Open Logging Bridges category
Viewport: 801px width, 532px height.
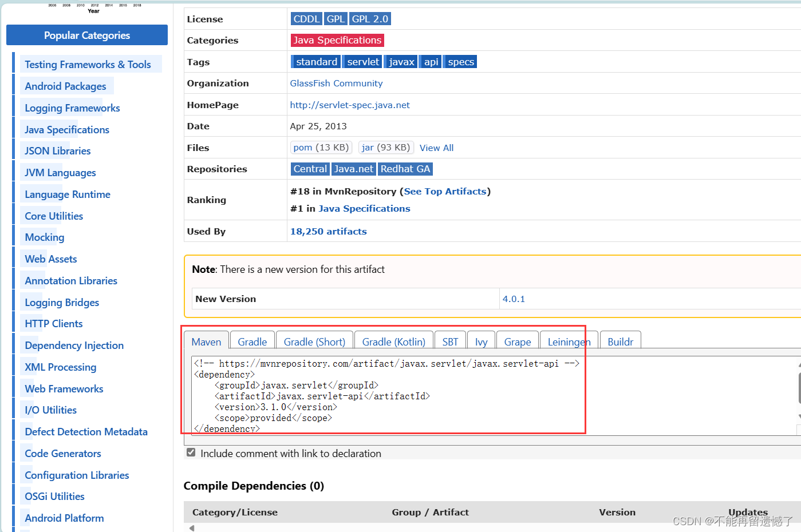click(x=62, y=302)
